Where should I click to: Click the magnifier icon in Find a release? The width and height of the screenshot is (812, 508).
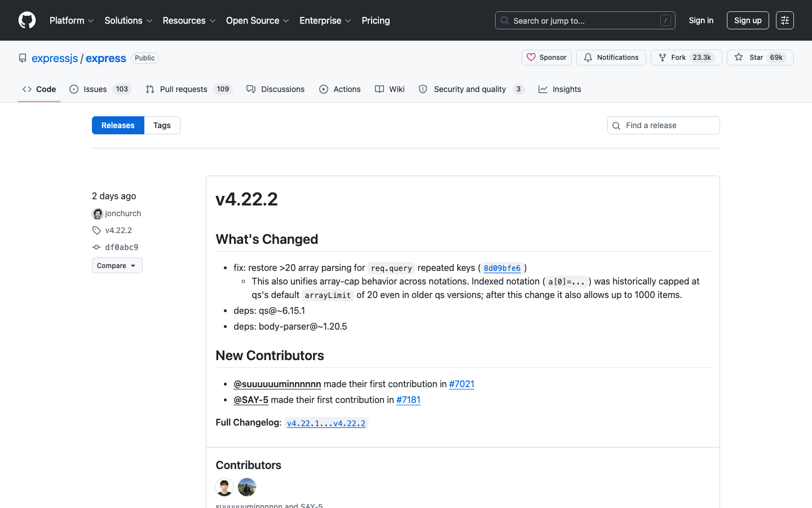(616, 126)
